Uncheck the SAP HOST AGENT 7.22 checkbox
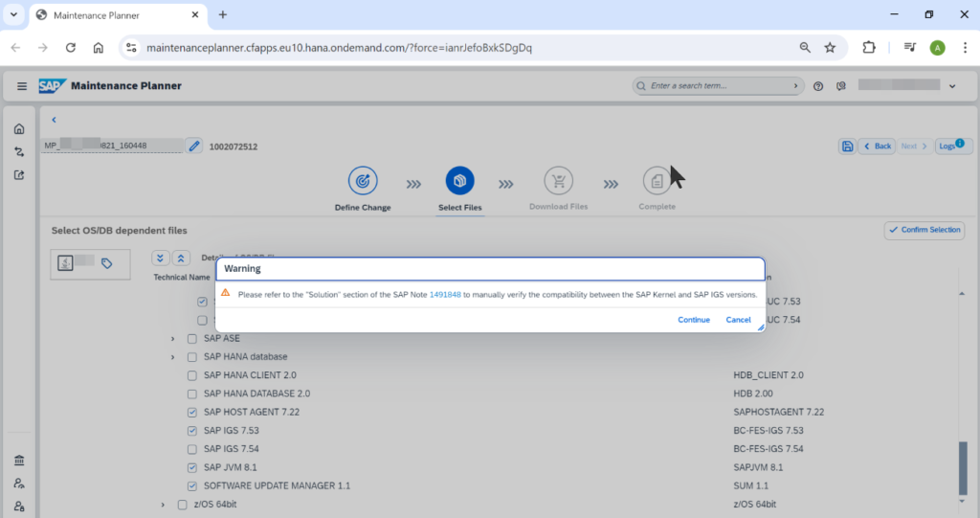This screenshot has width=980, height=518. (191, 413)
